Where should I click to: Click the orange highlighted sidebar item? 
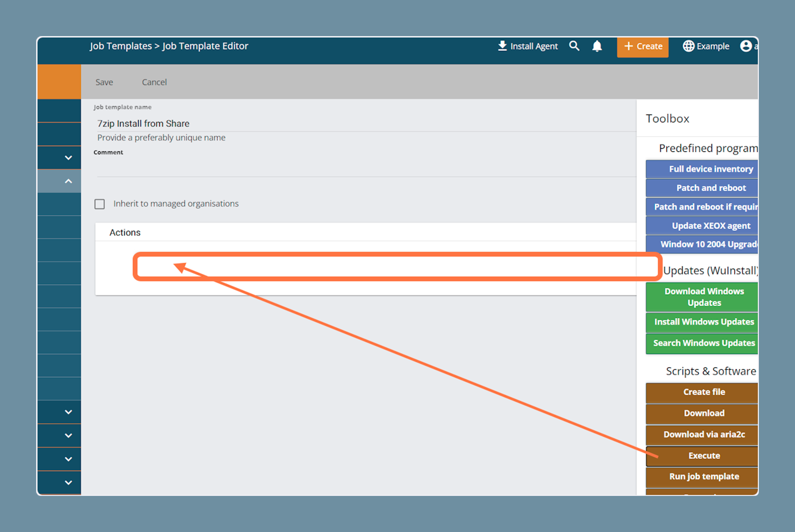tap(59, 82)
